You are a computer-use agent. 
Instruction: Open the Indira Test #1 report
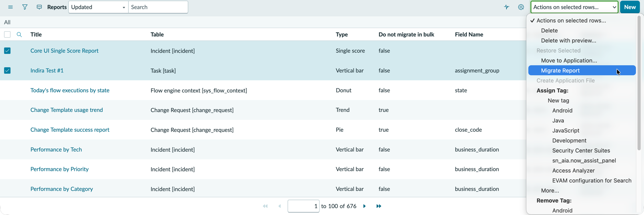(47, 70)
